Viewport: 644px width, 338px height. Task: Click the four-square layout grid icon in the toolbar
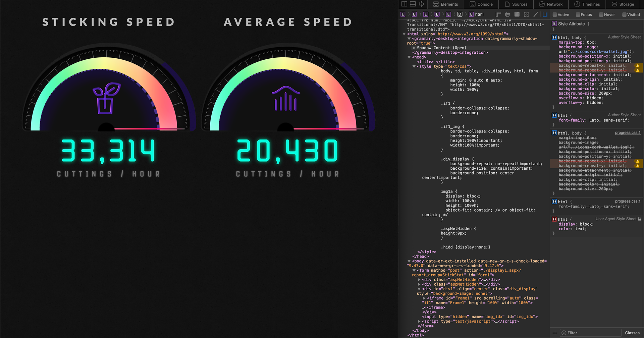click(526, 14)
